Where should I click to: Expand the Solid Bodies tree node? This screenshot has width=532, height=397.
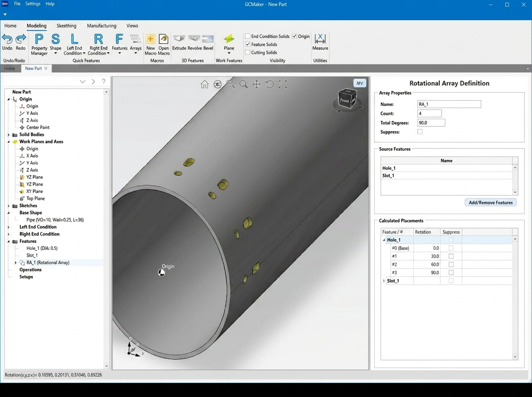coord(8,135)
